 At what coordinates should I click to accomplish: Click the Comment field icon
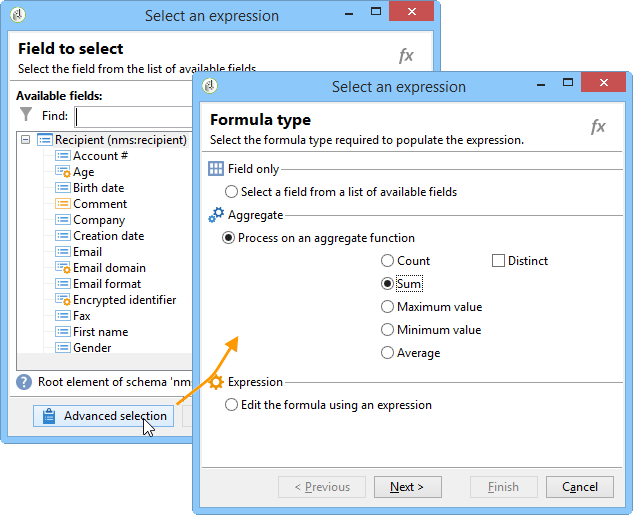click(62, 204)
